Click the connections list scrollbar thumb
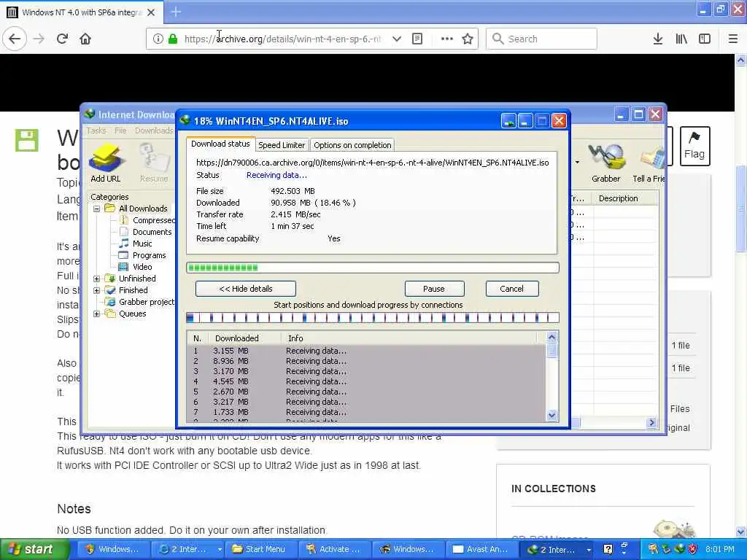The height and width of the screenshot is (560, 747). coord(551,351)
